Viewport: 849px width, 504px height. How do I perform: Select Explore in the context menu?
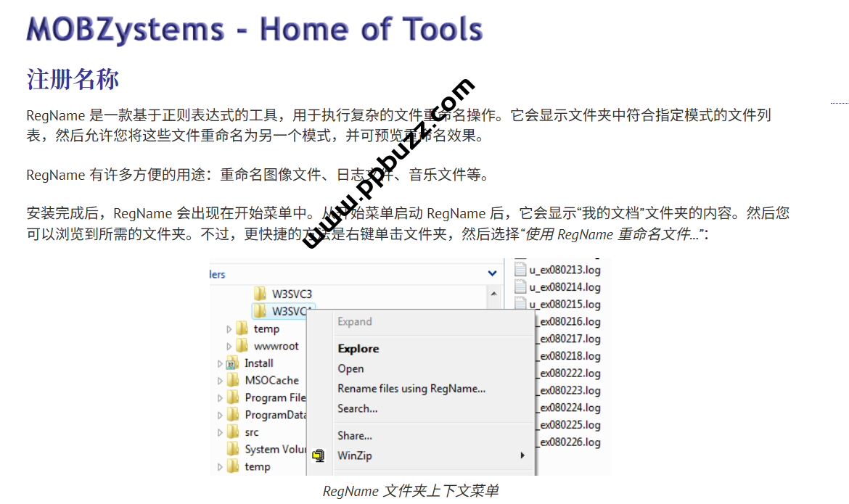(358, 349)
